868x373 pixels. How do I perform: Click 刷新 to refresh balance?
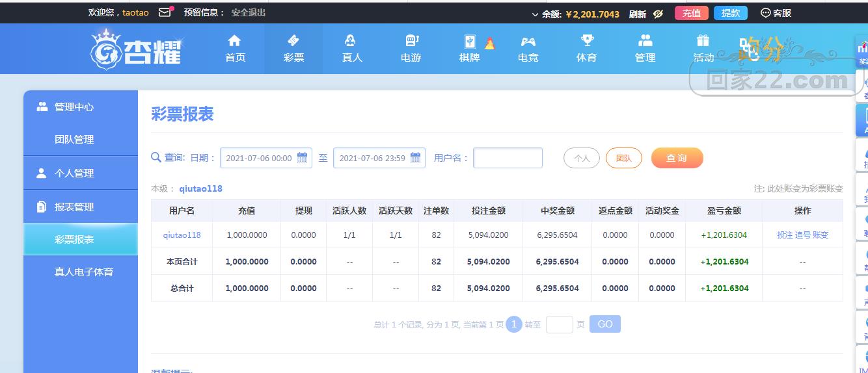tap(638, 14)
